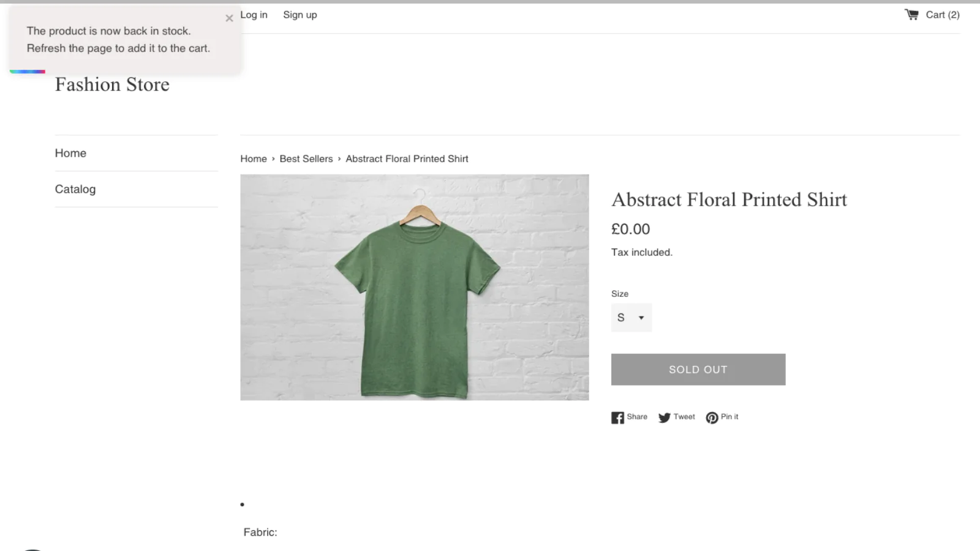Click the Facebook Share icon
The image size is (980, 551).
coord(617,418)
